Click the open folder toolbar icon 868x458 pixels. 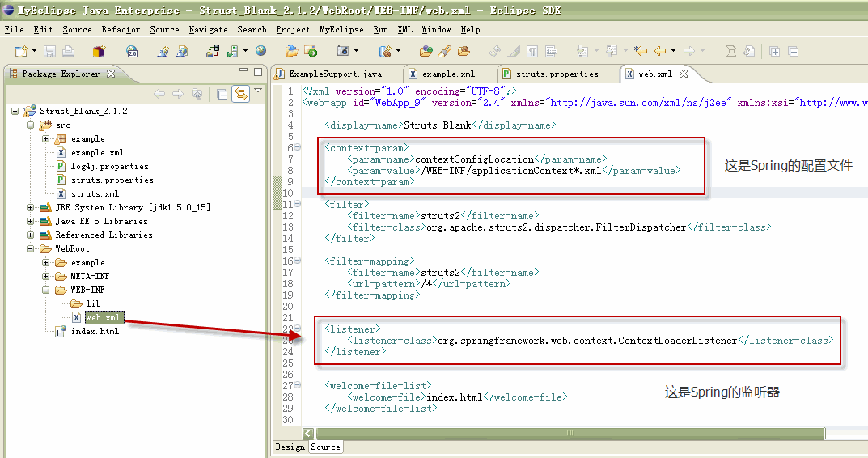pos(291,52)
